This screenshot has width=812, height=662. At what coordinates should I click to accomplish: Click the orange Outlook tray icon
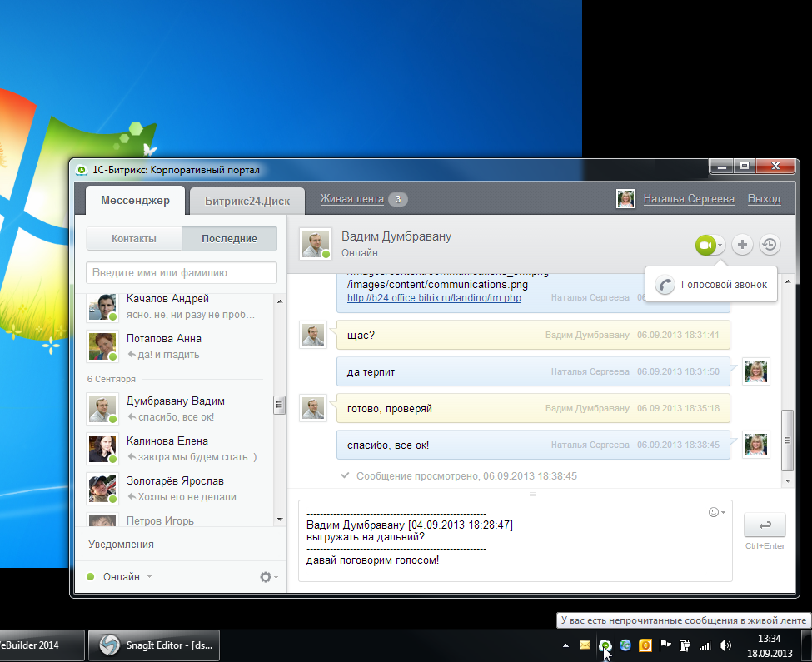click(x=645, y=645)
